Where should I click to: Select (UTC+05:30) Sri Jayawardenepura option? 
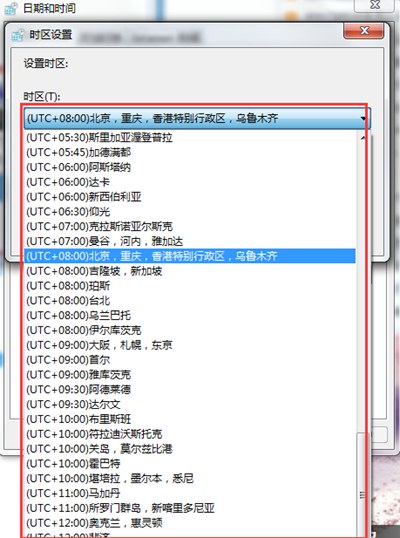189,138
